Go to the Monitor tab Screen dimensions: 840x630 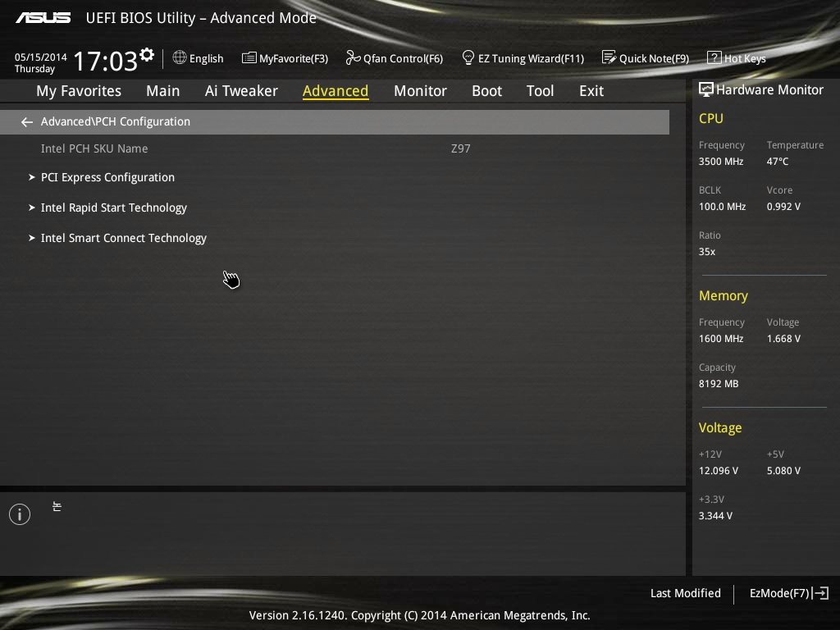coord(420,91)
